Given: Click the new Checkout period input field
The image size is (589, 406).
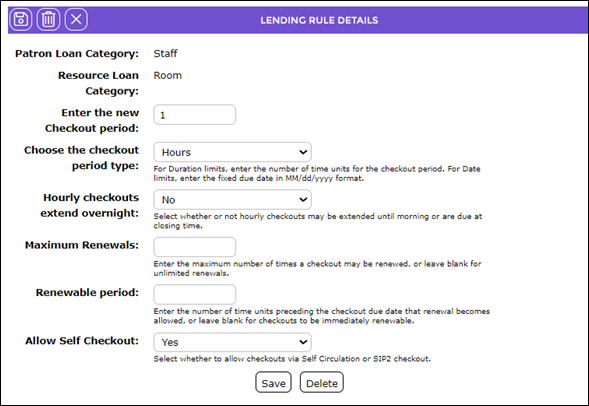Looking at the screenshot, I should pos(195,115).
